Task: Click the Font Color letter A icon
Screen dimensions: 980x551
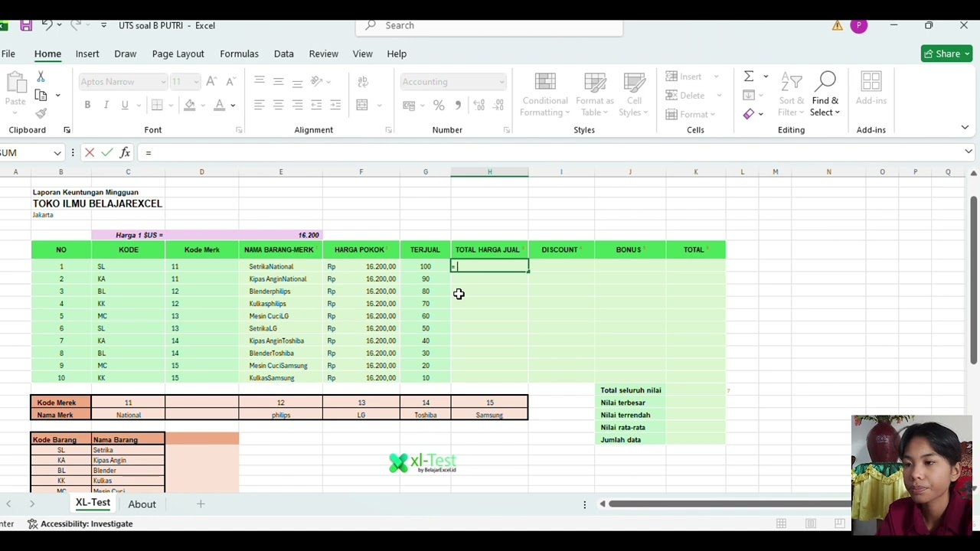Action: [220, 105]
